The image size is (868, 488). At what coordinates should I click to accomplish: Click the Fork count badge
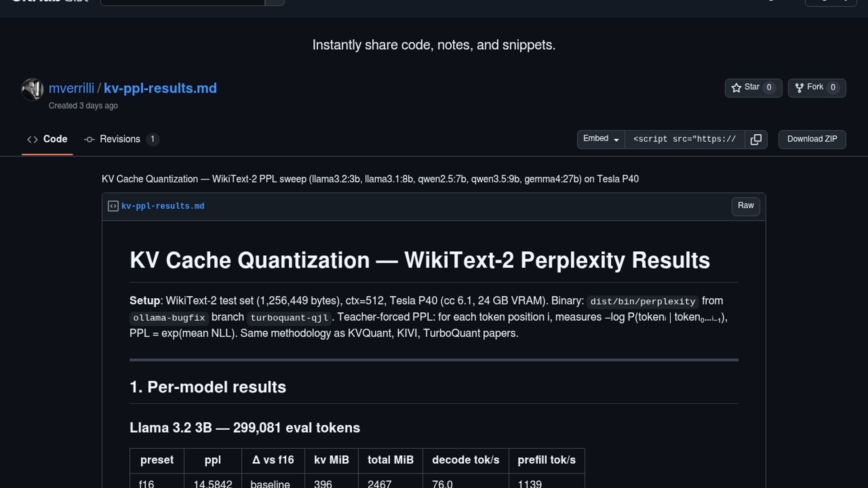pos(833,88)
